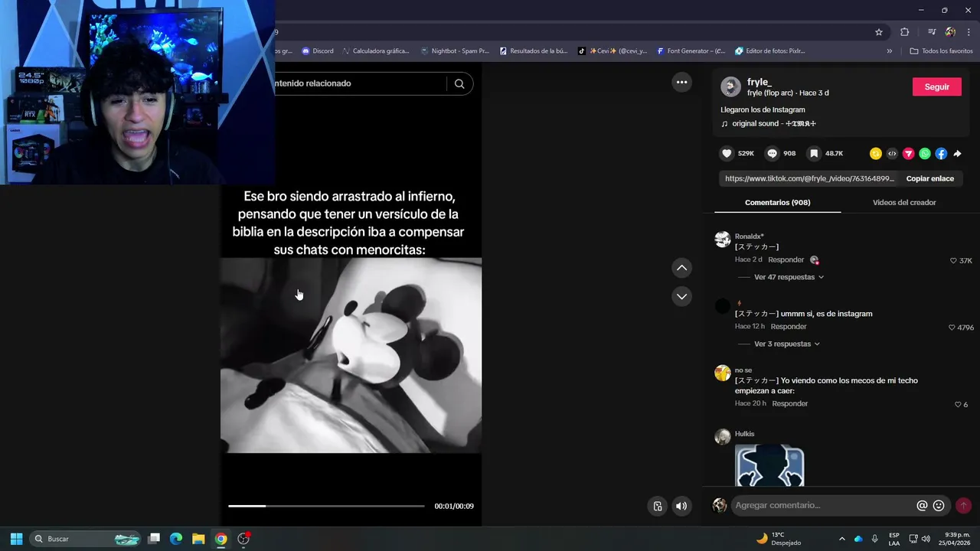Open OBS Studio from the taskbar
Image resolution: width=980 pixels, height=551 pixels.
click(243, 539)
